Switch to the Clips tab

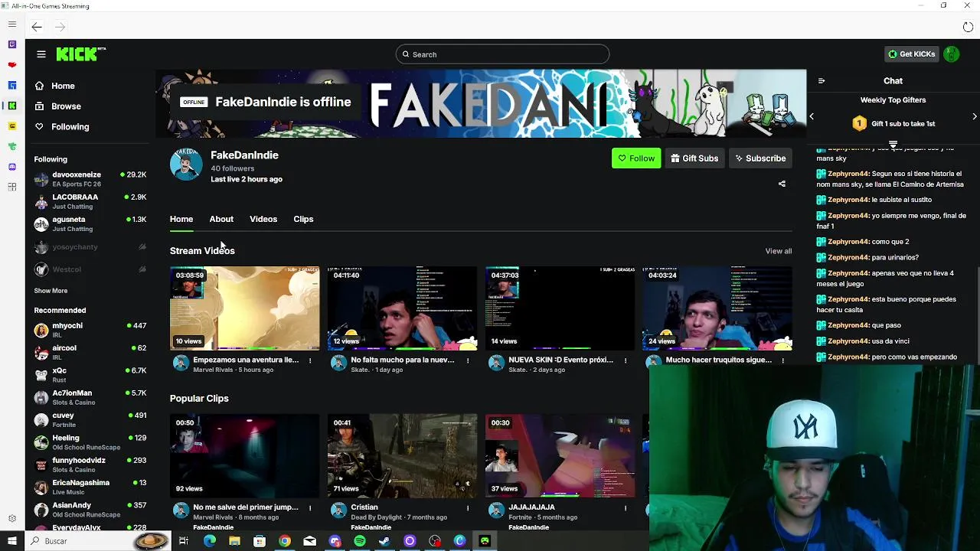[x=303, y=219]
